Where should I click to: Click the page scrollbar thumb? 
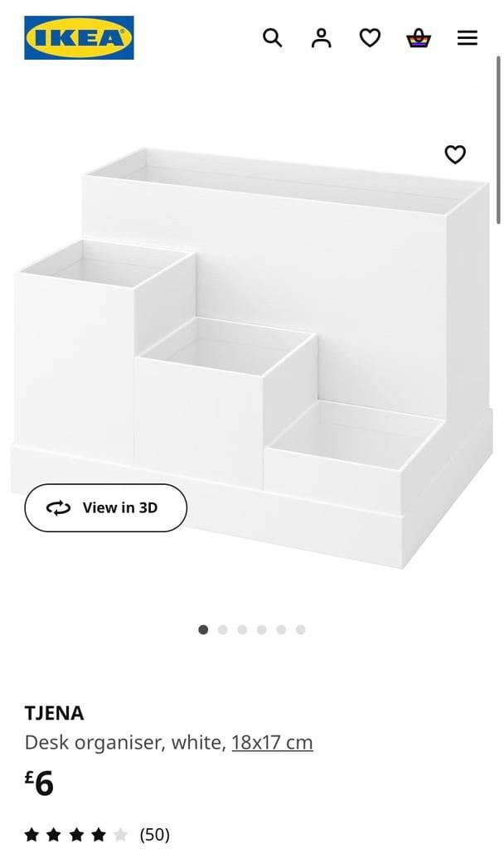[498, 139]
